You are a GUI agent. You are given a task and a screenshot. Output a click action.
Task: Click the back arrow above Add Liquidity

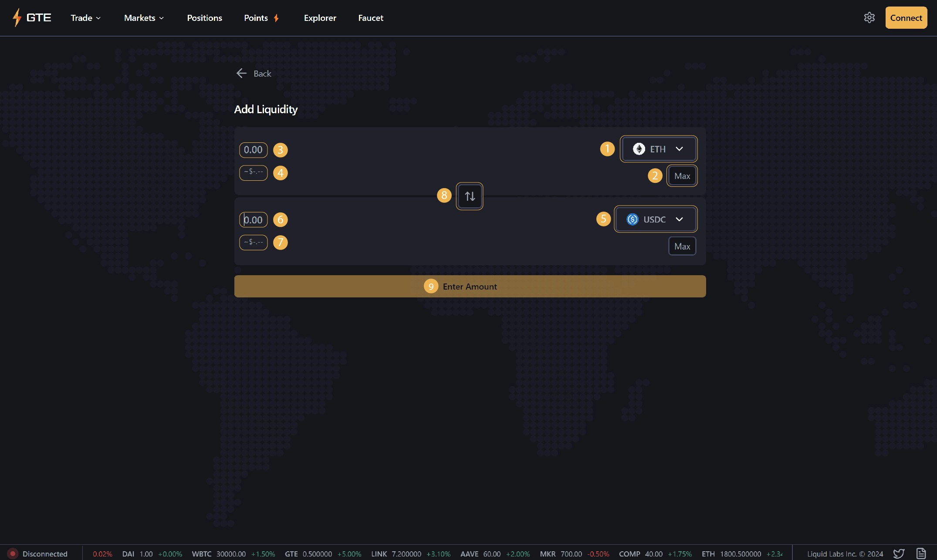click(x=242, y=73)
